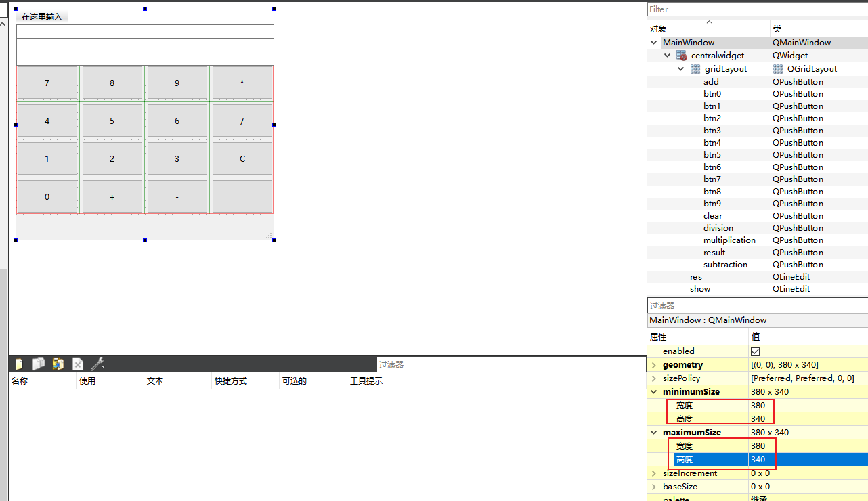Select the 'show' QLineEdit row

coord(757,289)
